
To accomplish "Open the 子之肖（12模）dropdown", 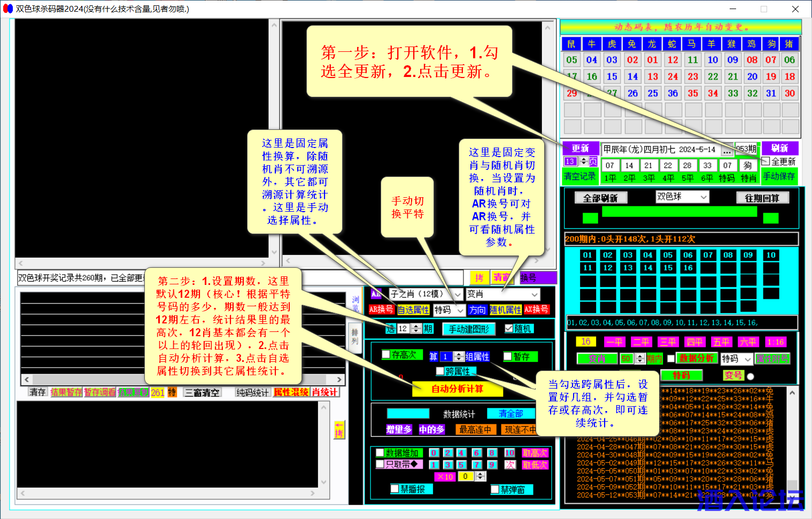I will (x=425, y=294).
